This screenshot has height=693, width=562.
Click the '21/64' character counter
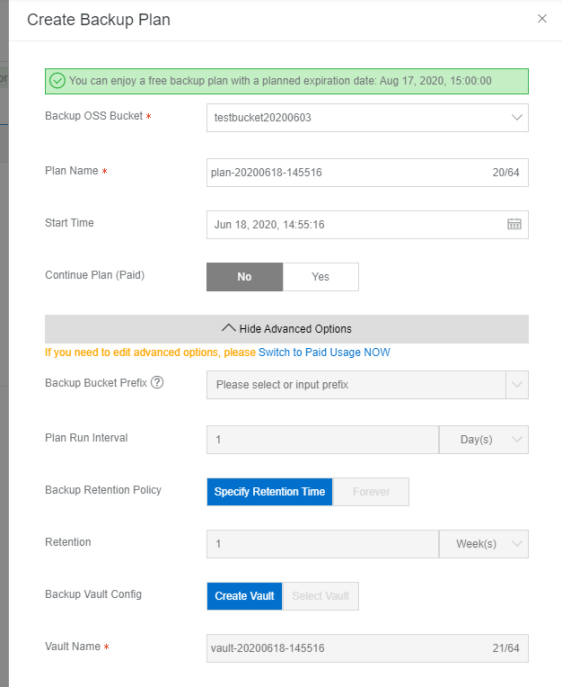tap(506, 648)
